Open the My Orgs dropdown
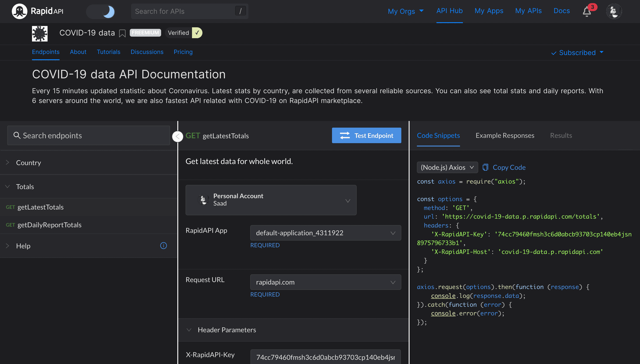The image size is (640, 364). click(x=406, y=11)
